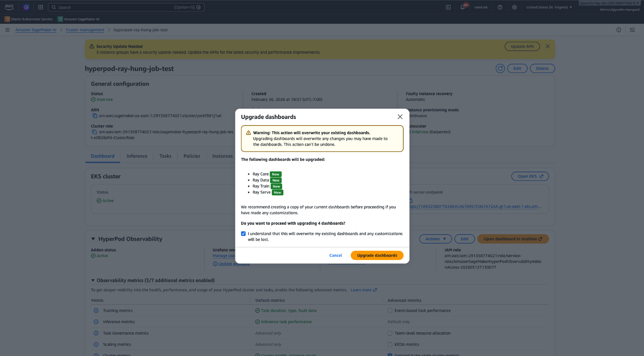Click Open dashboard in Grafana button
The width and height of the screenshot is (644, 356).
[x=513, y=239]
